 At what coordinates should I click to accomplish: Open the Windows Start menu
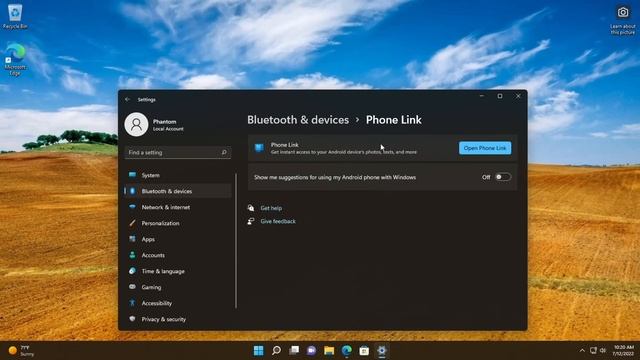pos(258,350)
